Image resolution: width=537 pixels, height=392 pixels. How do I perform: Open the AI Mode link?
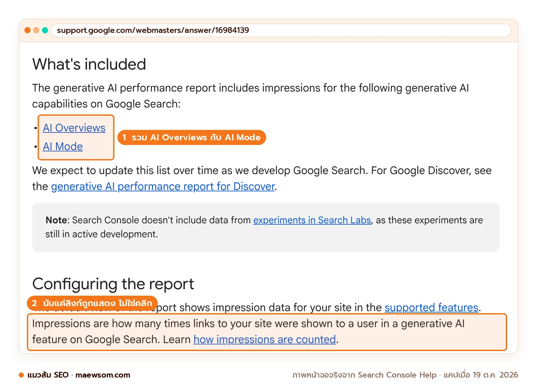click(63, 147)
